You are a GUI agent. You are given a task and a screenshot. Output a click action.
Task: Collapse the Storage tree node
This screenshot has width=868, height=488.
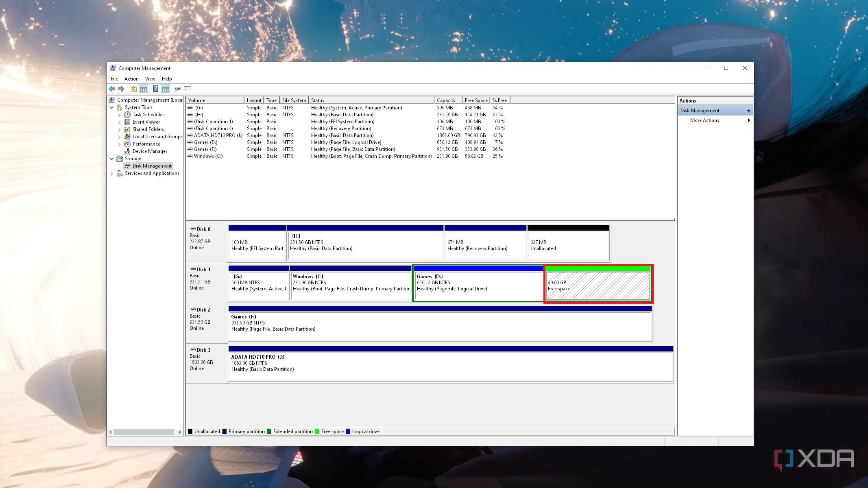[112, 159]
